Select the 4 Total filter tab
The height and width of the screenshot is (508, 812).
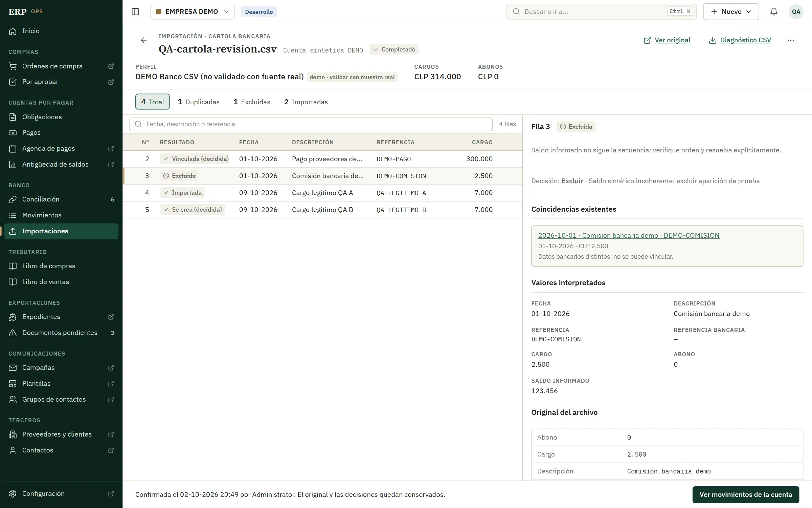(152, 102)
